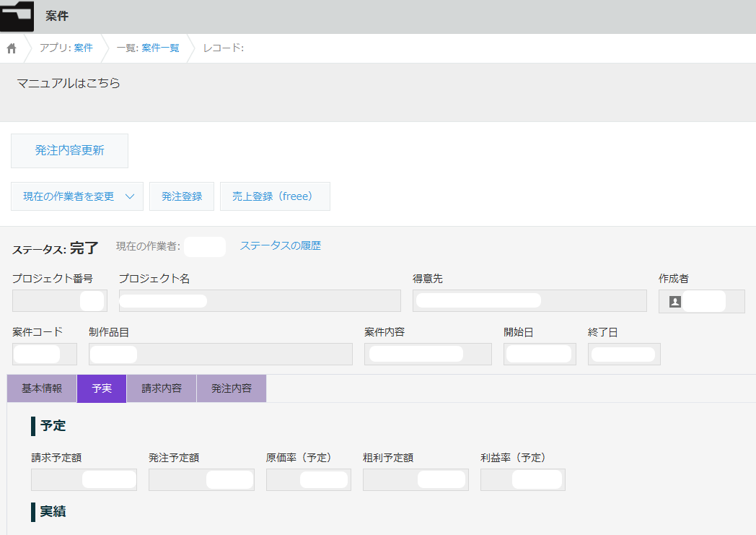Go to アプリ: 案件 breadcrumb link
The height and width of the screenshot is (535, 756).
pos(83,48)
